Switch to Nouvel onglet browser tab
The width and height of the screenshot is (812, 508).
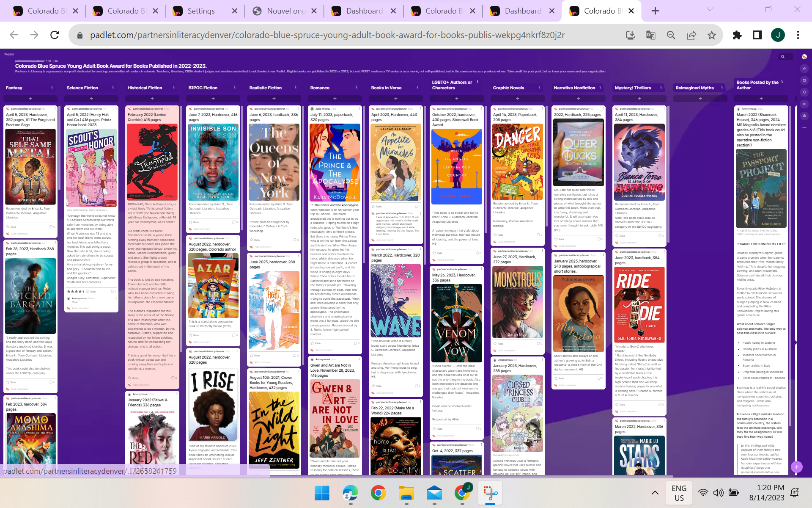285,11
